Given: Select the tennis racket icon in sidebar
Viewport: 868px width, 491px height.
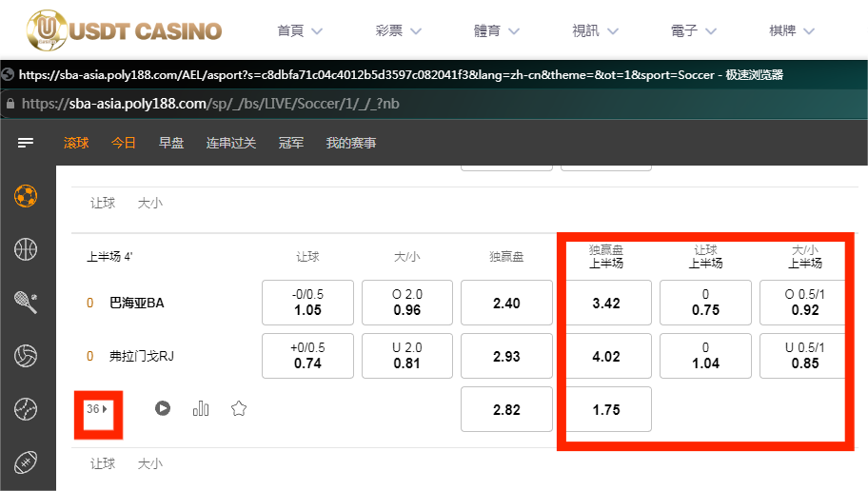Looking at the screenshot, I should pyautogui.click(x=26, y=303).
